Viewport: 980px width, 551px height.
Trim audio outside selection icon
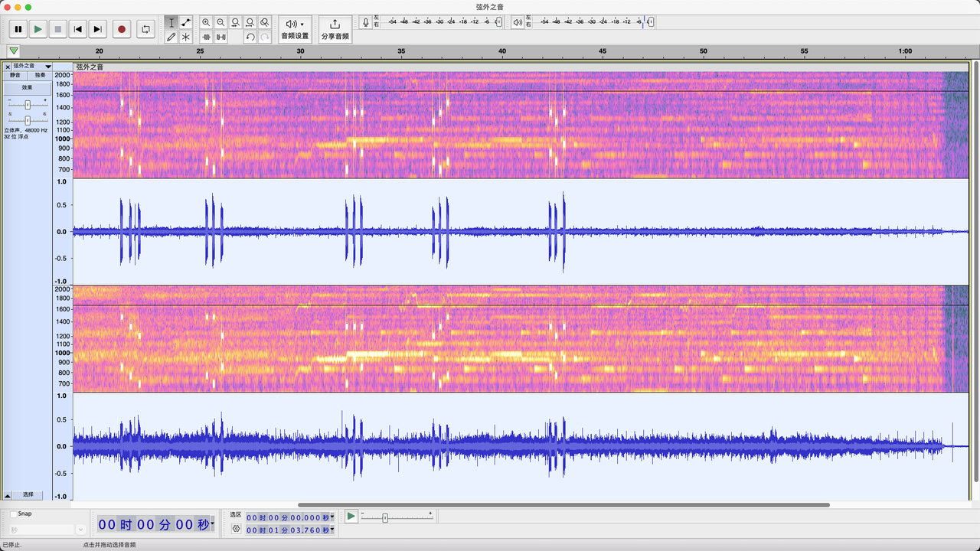point(206,37)
